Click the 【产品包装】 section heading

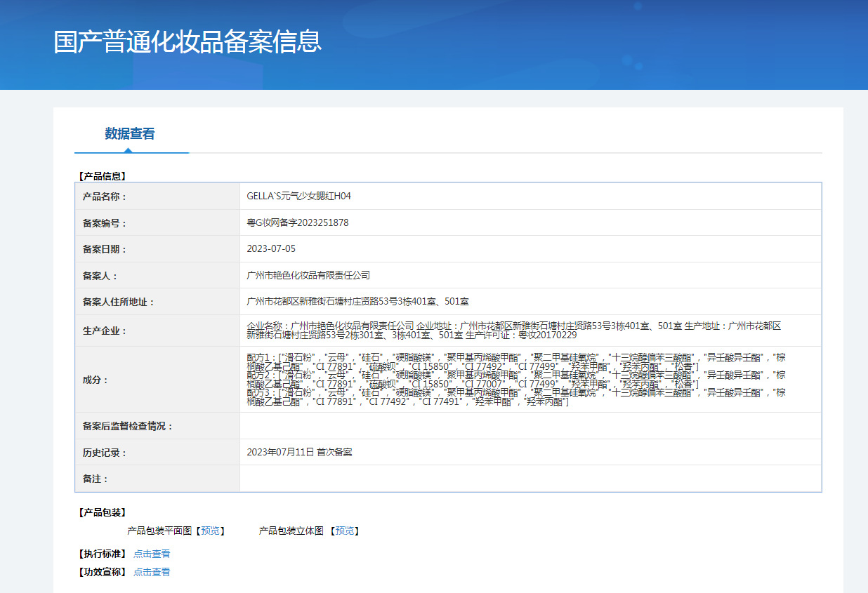[102, 513]
